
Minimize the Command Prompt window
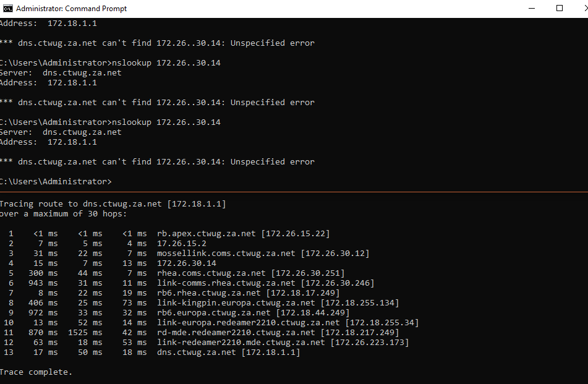click(531, 8)
